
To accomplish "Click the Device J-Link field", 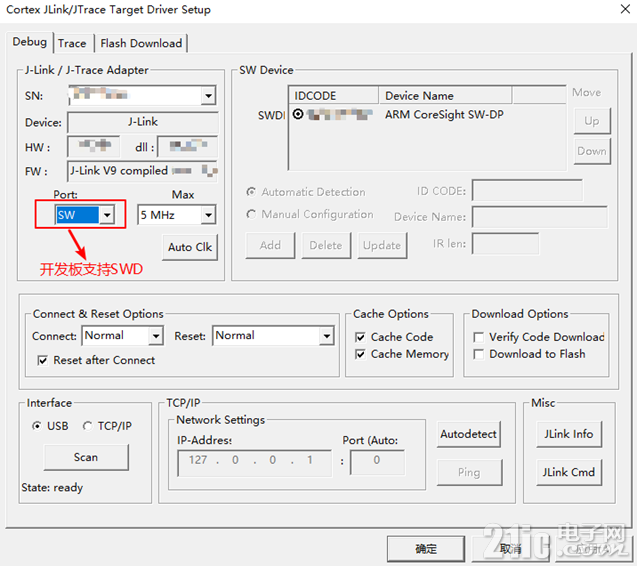I will (x=143, y=122).
